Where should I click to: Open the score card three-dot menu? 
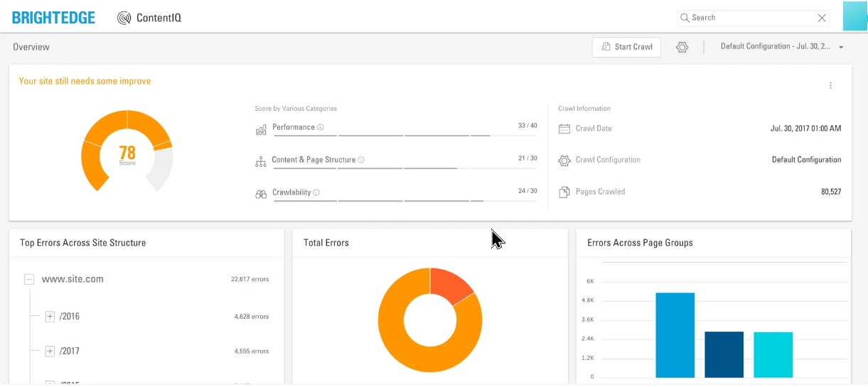830,86
